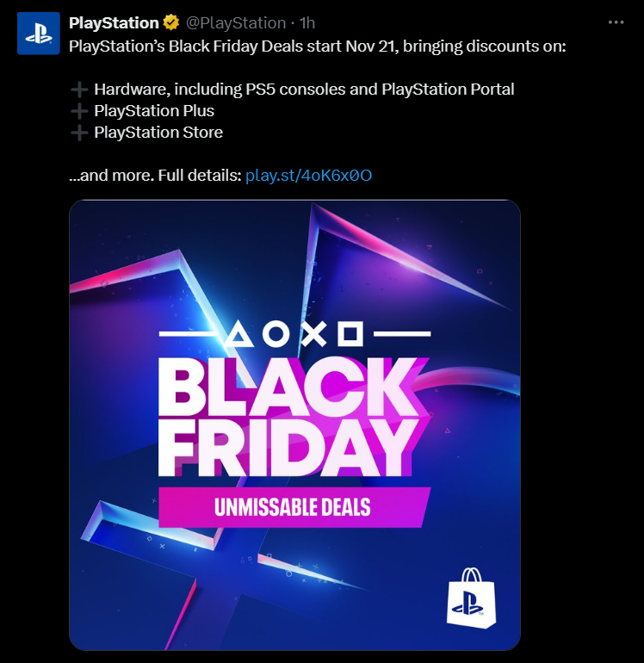Click the PlayStation profile avatar
Image resolution: width=644 pixels, height=663 pixels.
(x=37, y=34)
